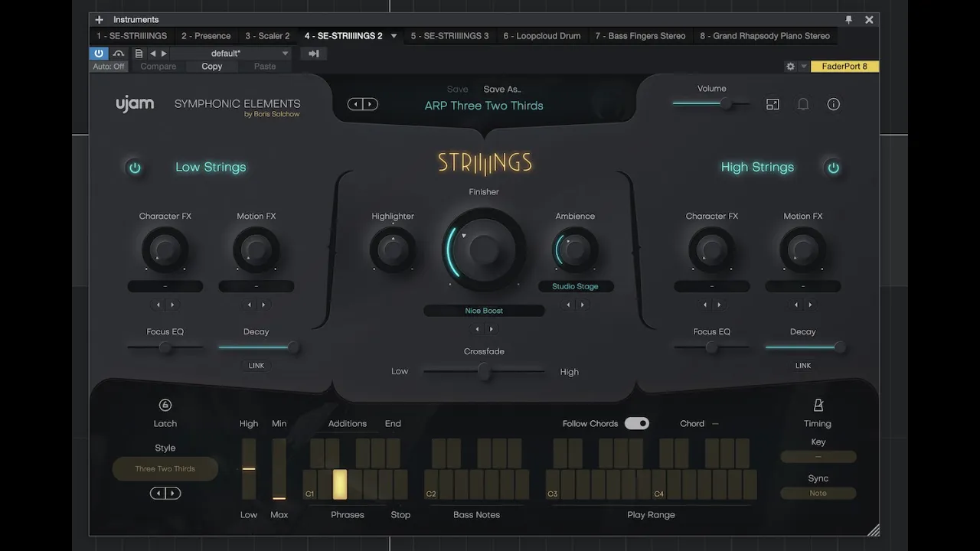Viewport: 980px width, 551px height.
Task: Open dropdown arrow on SE-STRIIIINGS 2 tab
Action: coord(394,36)
